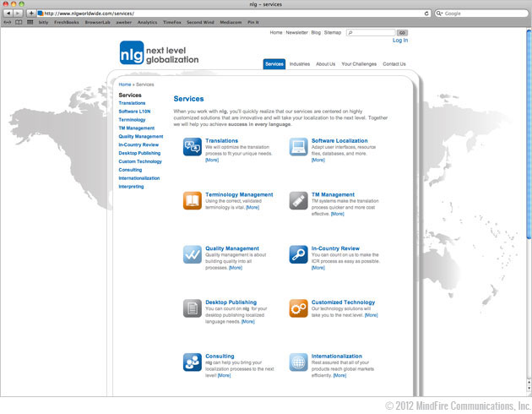This screenshot has height=414, width=532.
Task: Click the Home link in top menu
Action: tap(276, 33)
